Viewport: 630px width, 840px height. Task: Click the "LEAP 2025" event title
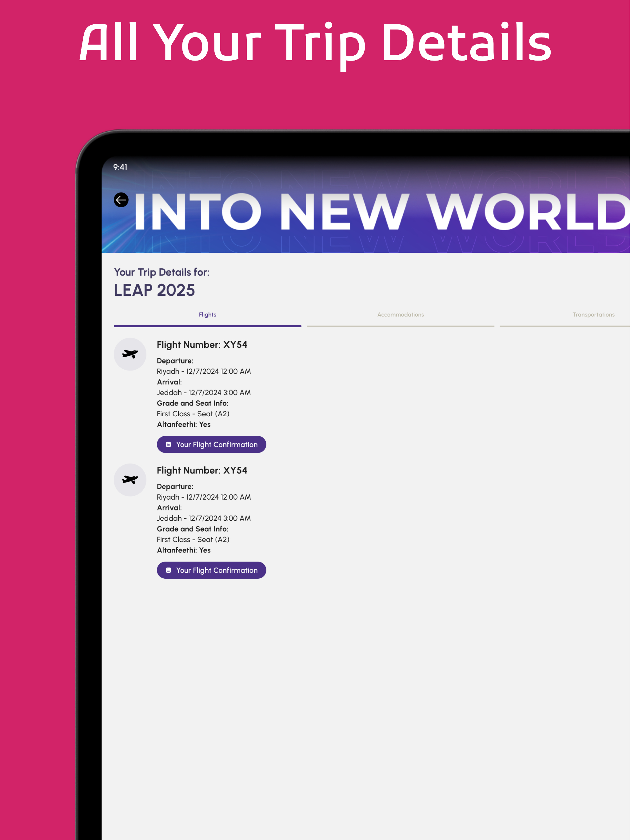click(x=154, y=291)
